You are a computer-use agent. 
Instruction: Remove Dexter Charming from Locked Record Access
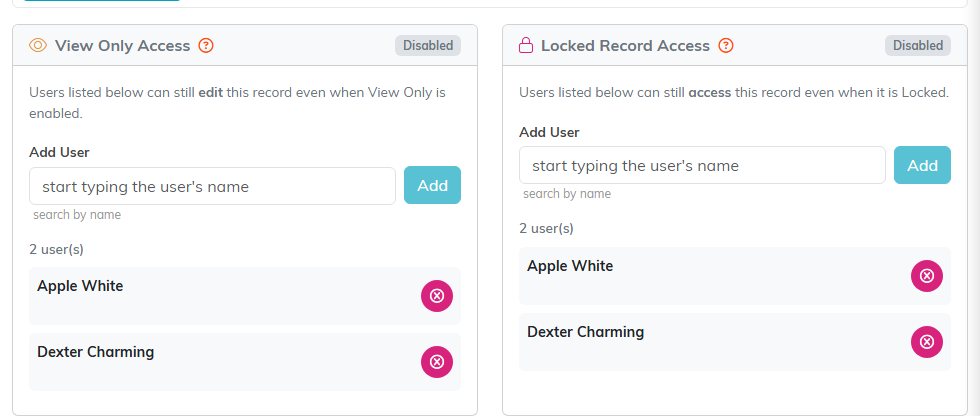click(927, 342)
